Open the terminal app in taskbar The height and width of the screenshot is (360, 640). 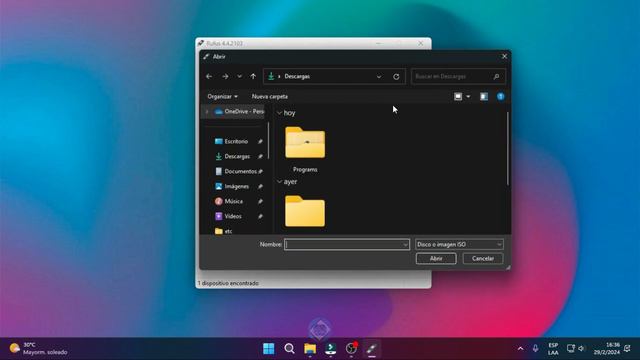[x=331, y=349]
